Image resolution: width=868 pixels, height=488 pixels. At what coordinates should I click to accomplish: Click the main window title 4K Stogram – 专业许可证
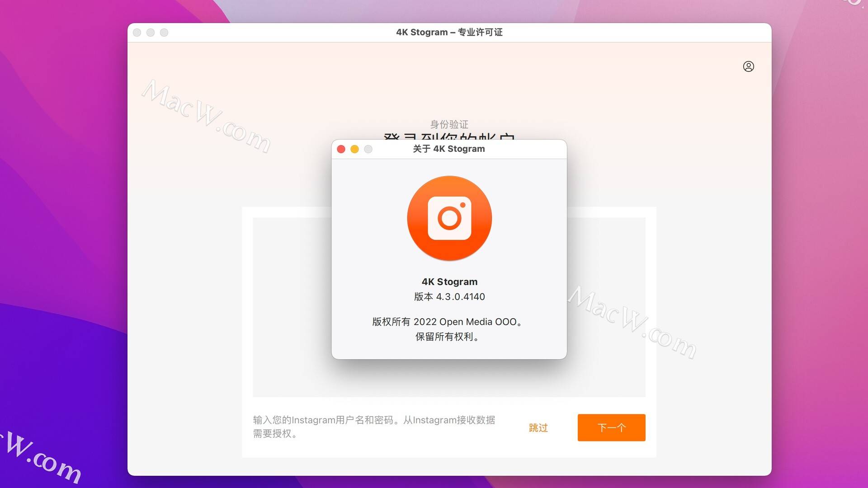point(449,32)
